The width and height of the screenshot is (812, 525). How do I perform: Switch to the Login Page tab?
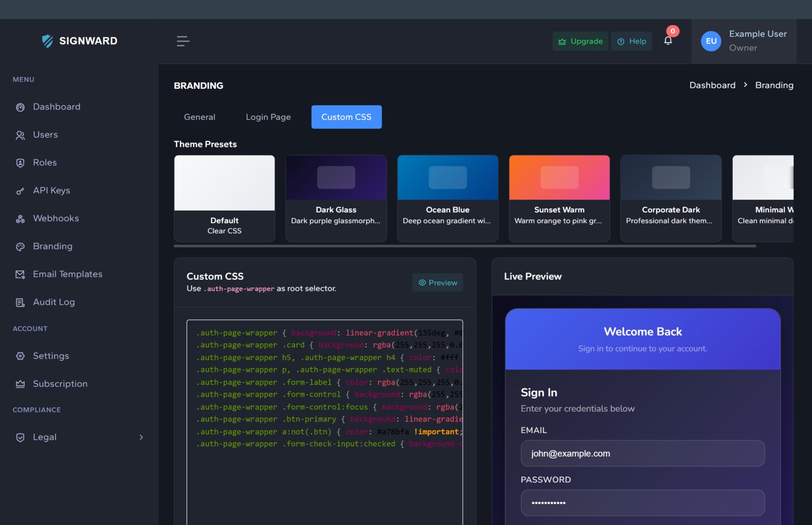coord(268,117)
